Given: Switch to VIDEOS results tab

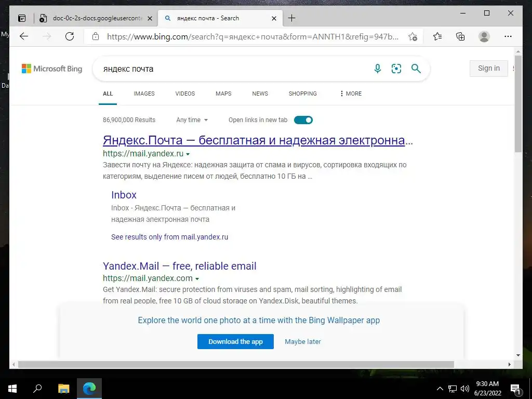Looking at the screenshot, I should tap(185, 94).
